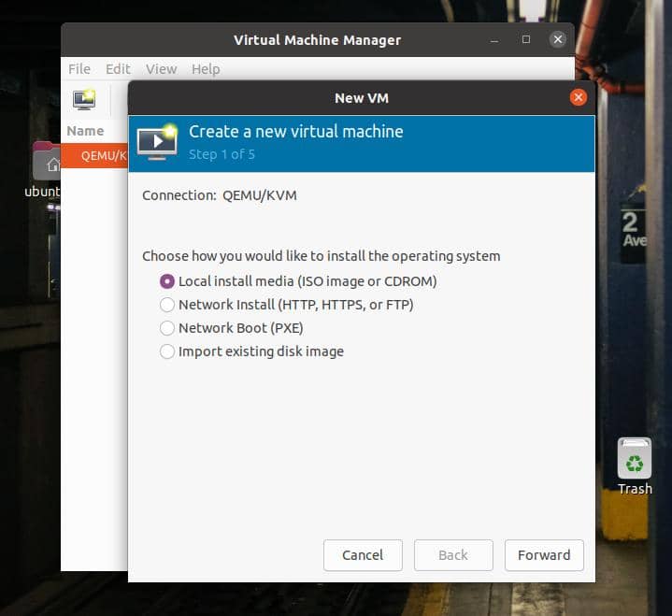Open the Help menu
Image resolution: width=672 pixels, height=616 pixels.
[x=206, y=69]
